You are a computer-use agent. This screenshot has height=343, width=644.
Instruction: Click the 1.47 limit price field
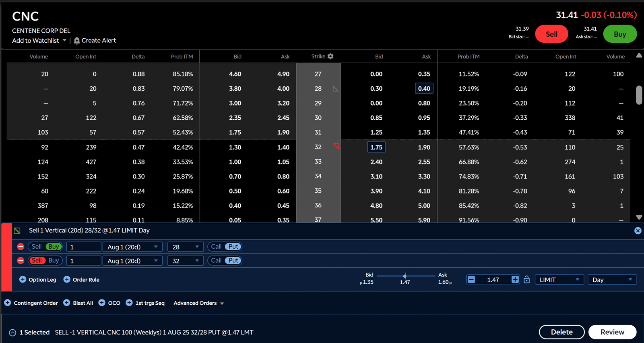493,280
